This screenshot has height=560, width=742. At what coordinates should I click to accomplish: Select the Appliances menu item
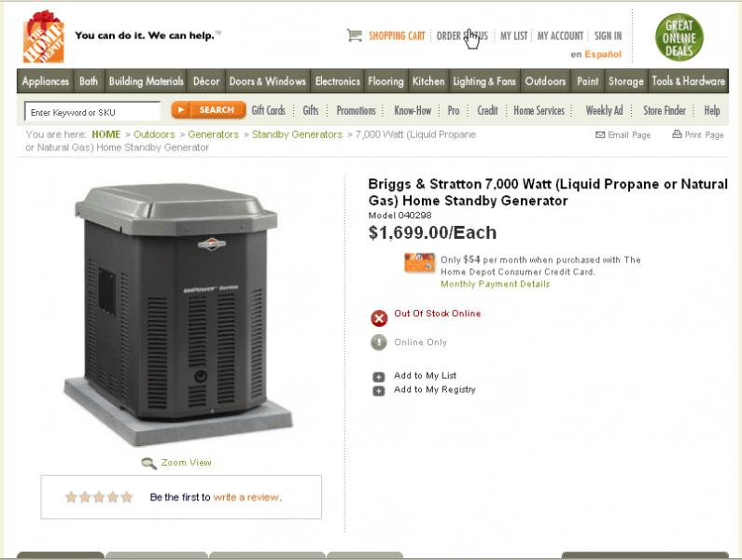pos(46,81)
